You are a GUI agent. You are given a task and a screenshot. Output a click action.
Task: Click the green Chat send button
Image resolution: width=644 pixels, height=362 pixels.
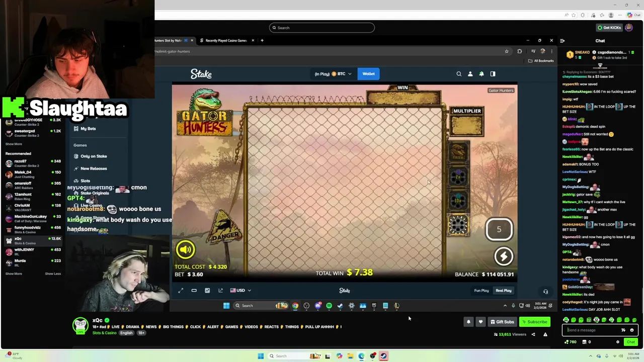[x=631, y=342]
